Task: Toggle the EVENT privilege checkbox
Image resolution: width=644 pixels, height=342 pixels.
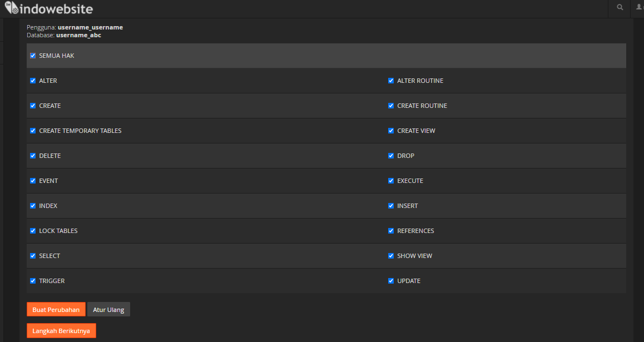Action: [x=33, y=181]
